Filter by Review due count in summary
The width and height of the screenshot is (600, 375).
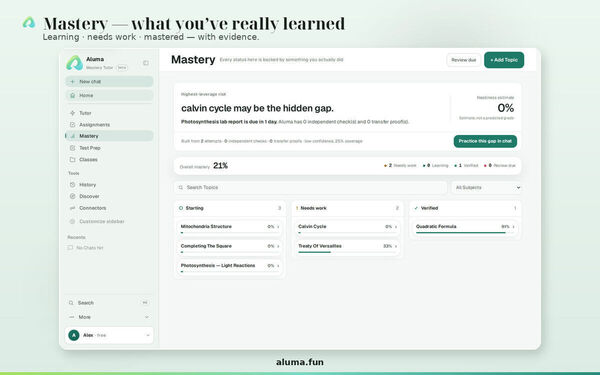coord(500,166)
